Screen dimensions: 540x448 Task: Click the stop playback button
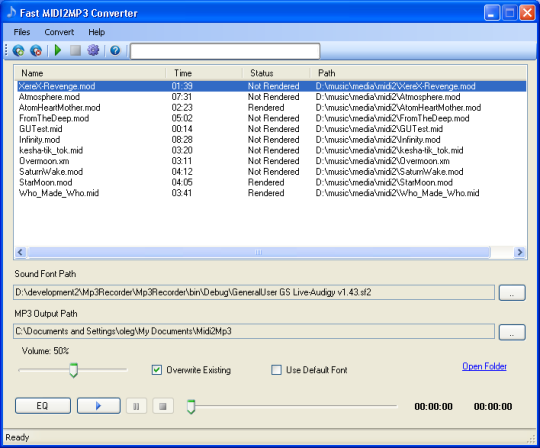[163, 406]
